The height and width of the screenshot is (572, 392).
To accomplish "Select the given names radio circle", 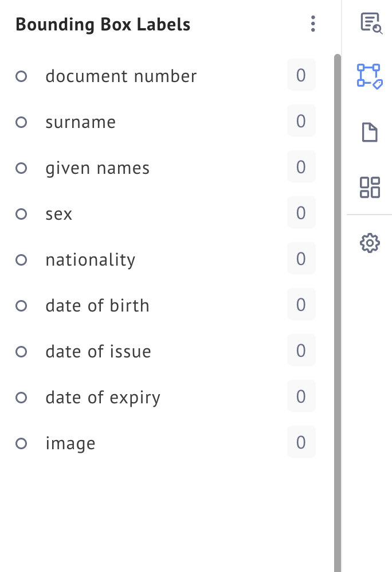I will pos(21,168).
